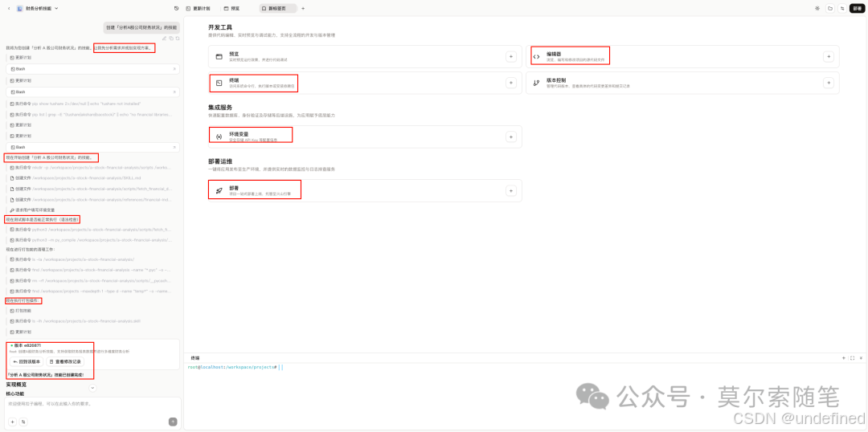Image resolution: width=868 pixels, height=432 pixels.
Task: Open the folder icon in top bar
Action: (x=829, y=8)
